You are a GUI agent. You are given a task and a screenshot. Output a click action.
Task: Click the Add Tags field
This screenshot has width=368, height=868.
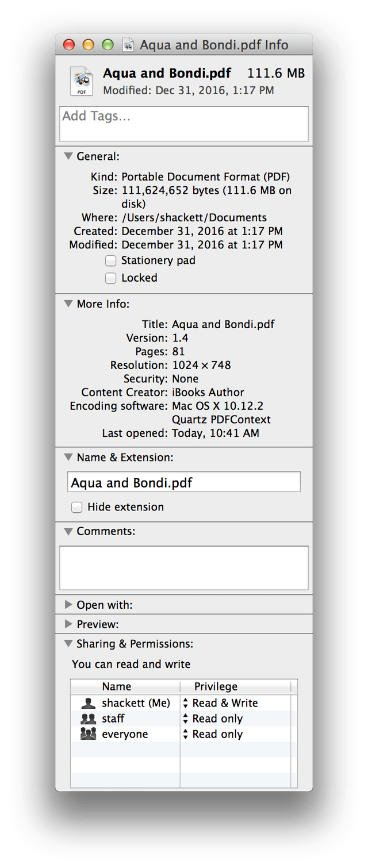(184, 124)
